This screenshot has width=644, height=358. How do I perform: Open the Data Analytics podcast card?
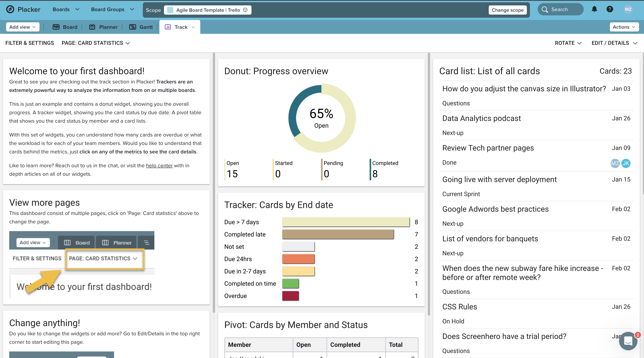click(x=481, y=118)
